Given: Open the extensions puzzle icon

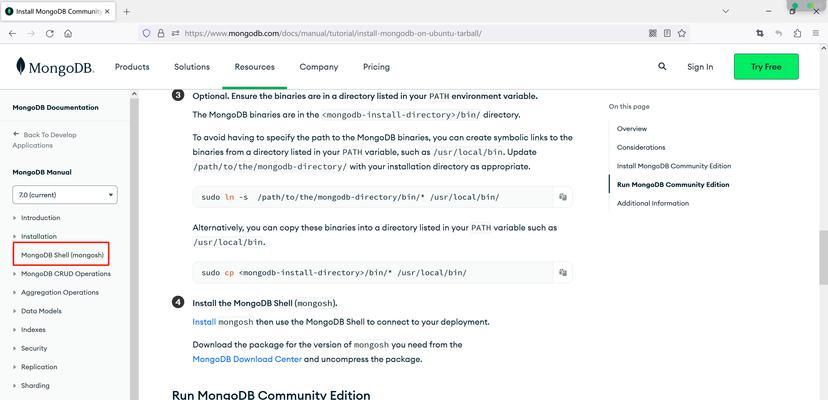Looking at the screenshot, I should (797, 33).
